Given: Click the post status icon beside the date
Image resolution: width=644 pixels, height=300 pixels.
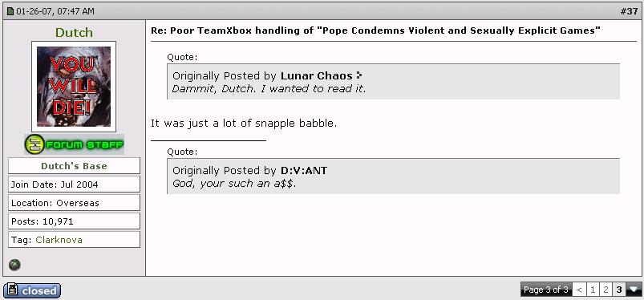Looking at the screenshot, I should [x=10, y=11].
